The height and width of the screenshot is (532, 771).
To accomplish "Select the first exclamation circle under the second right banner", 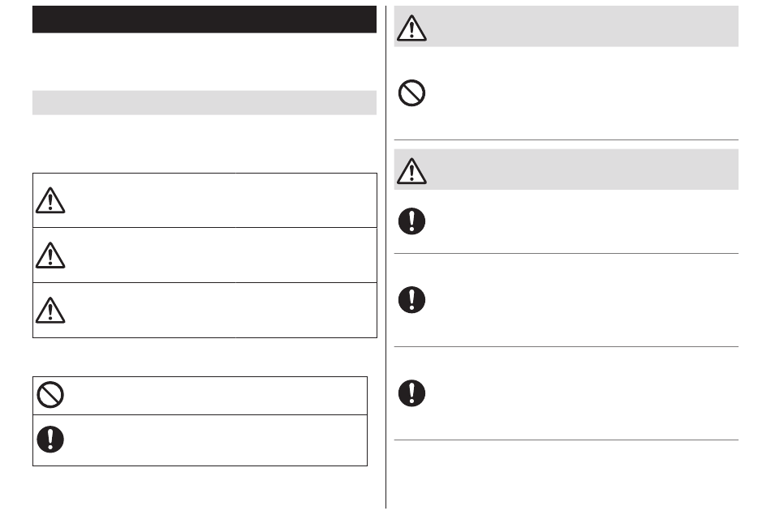I will point(411,221).
